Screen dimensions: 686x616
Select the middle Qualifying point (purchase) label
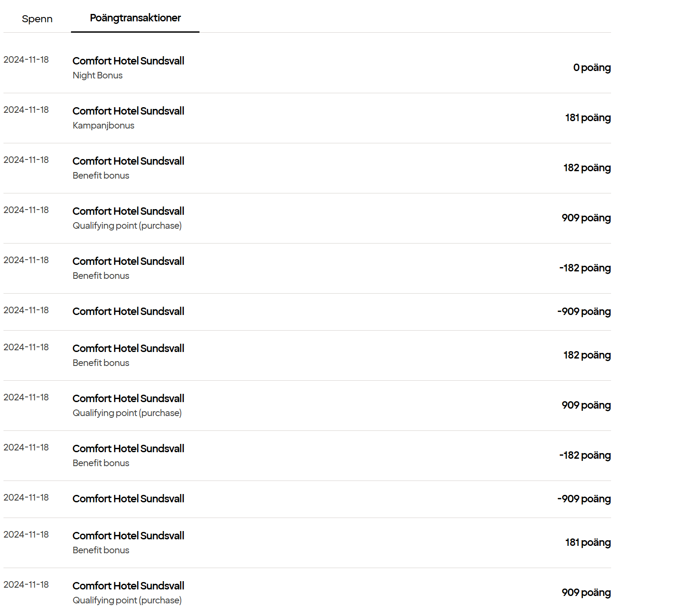pyautogui.click(x=127, y=413)
